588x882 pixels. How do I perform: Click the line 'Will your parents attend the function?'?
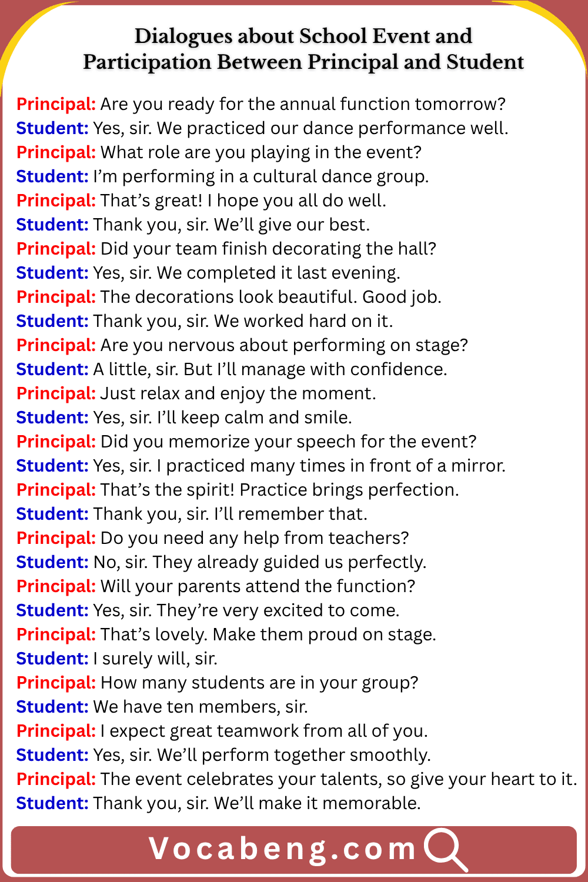258,587
